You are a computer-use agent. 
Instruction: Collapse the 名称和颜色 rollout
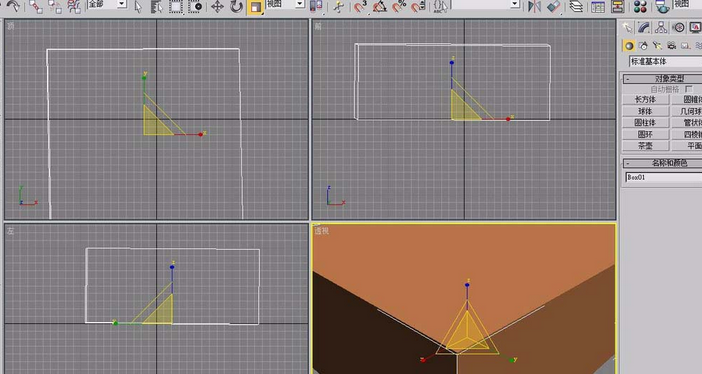click(663, 163)
